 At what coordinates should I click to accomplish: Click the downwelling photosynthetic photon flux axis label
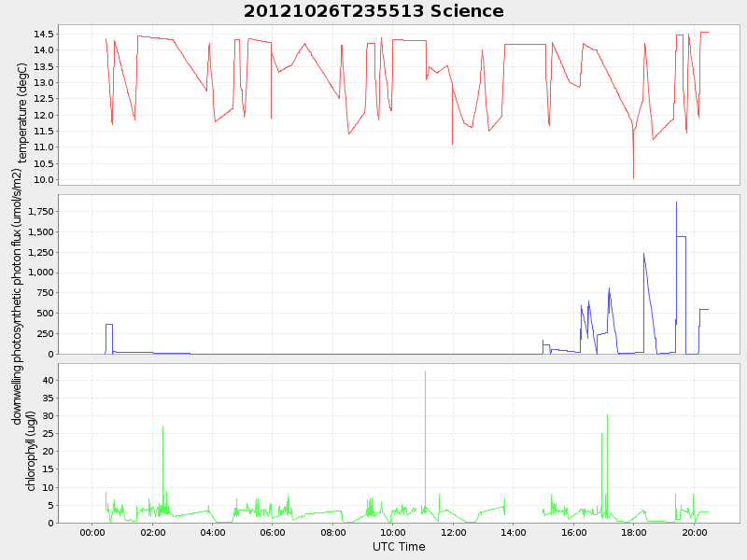(x=17, y=297)
